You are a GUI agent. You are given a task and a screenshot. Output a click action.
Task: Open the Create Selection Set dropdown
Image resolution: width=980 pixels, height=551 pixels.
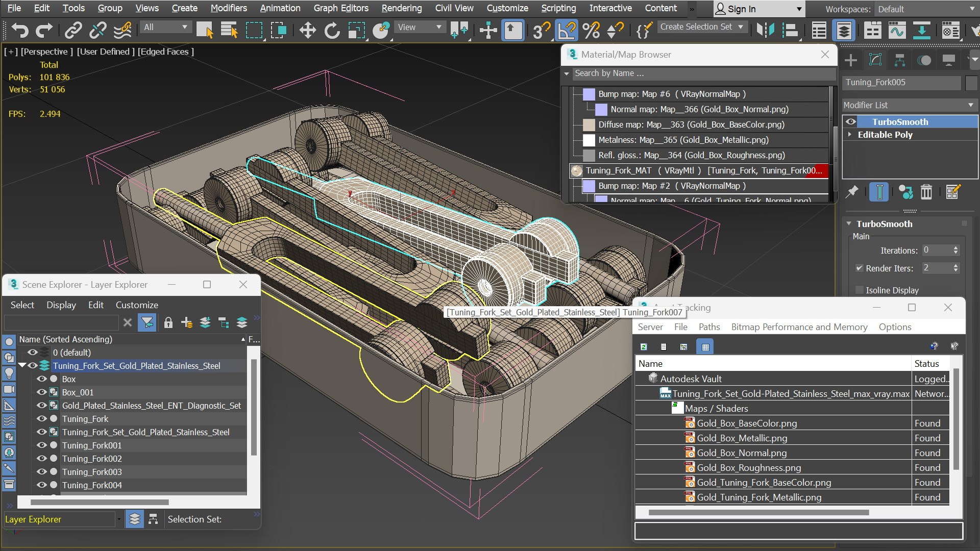(x=702, y=27)
